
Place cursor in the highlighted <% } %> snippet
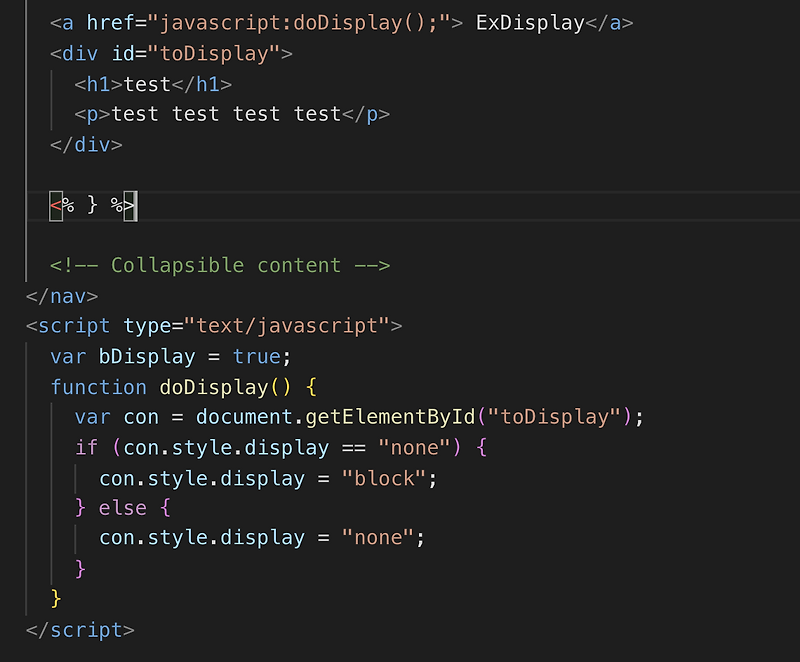click(x=92, y=204)
